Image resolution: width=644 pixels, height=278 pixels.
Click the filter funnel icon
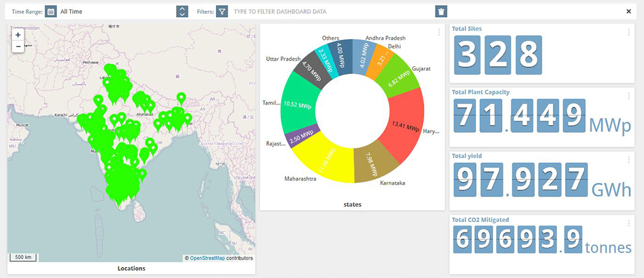[x=222, y=11]
